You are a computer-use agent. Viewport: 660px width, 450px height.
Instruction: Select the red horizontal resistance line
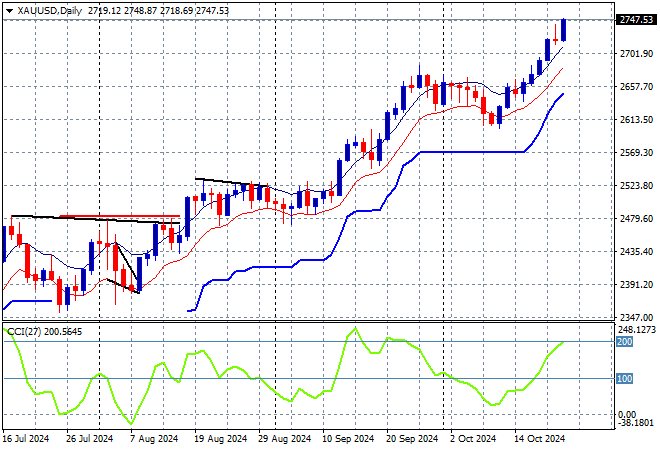click(118, 216)
